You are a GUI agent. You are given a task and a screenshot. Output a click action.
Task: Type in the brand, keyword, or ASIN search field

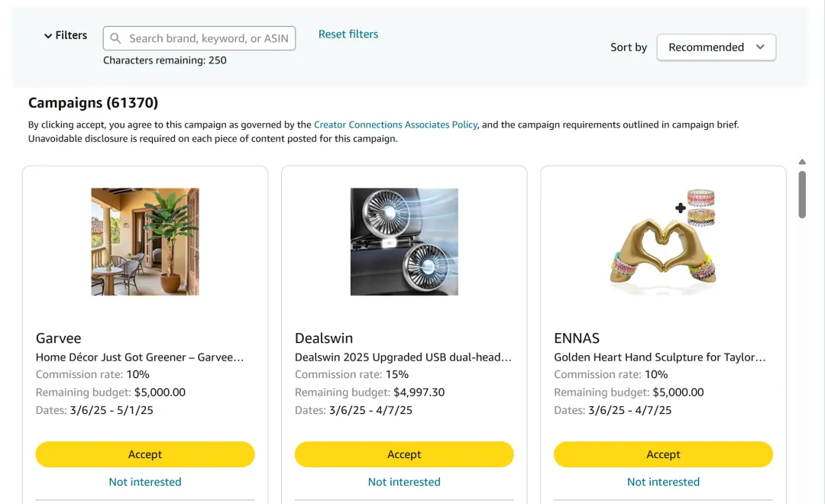[x=208, y=38]
